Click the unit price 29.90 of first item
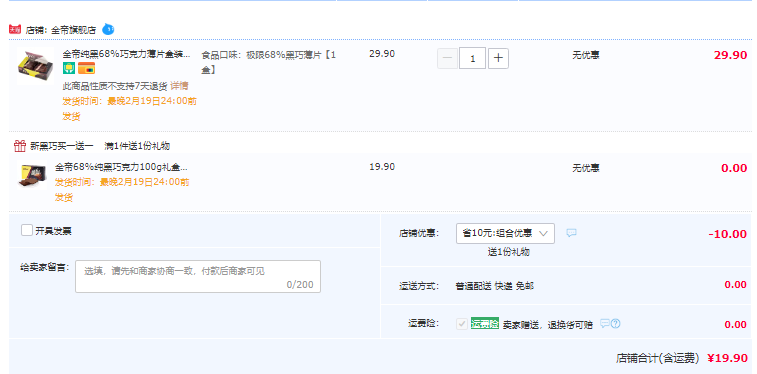This screenshot has width=757, height=374. pyautogui.click(x=382, y=54)
